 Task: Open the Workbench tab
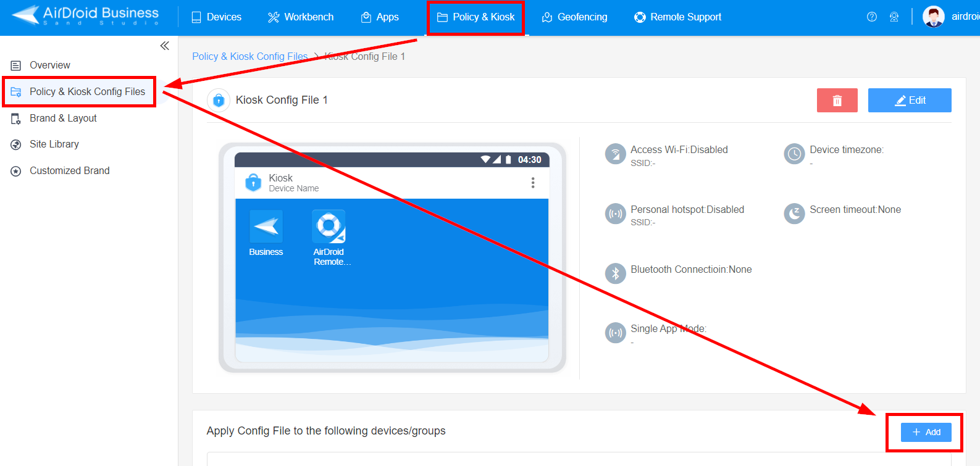coord(301,17)
